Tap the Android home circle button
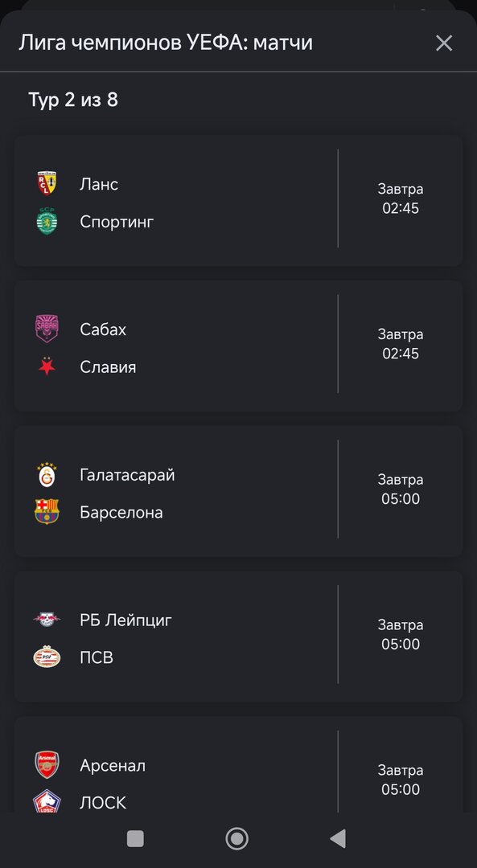 pyautogui.click(x=237, y=838)
